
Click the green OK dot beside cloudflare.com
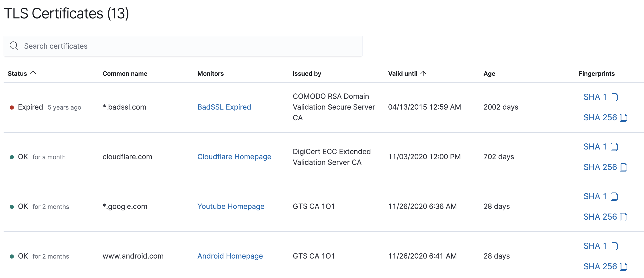(11, 157)
